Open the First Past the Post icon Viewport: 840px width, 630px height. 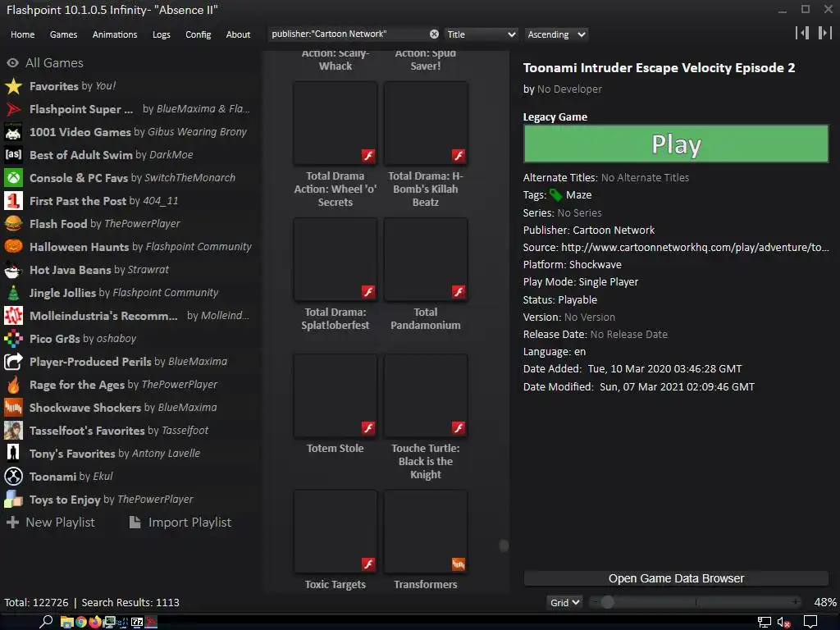click(x=13, y=201)
